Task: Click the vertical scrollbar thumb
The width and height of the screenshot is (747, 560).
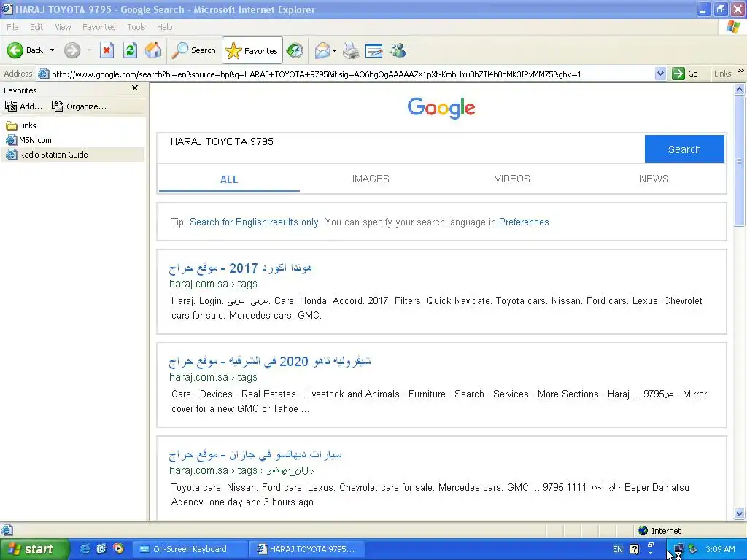Action: [740, 161]
